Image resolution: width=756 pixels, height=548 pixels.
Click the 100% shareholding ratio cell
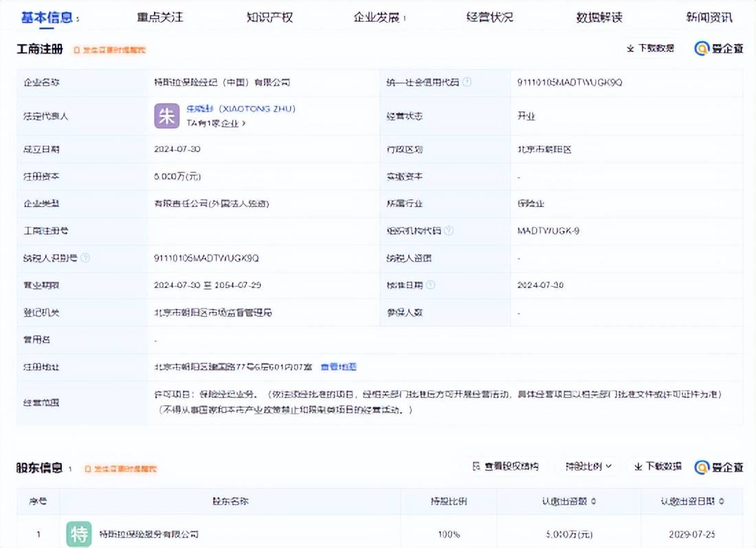(x=449, y=534)
